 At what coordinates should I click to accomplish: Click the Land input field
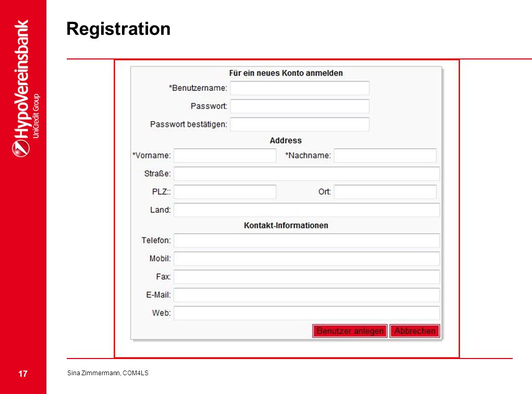point(307,210)
